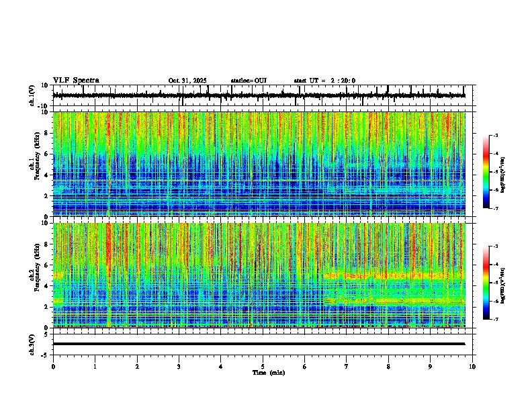Select the date 'Oct. 31, 2025'
The height and width of the screenshot is (411, 532).
click(x=187, y=81)
